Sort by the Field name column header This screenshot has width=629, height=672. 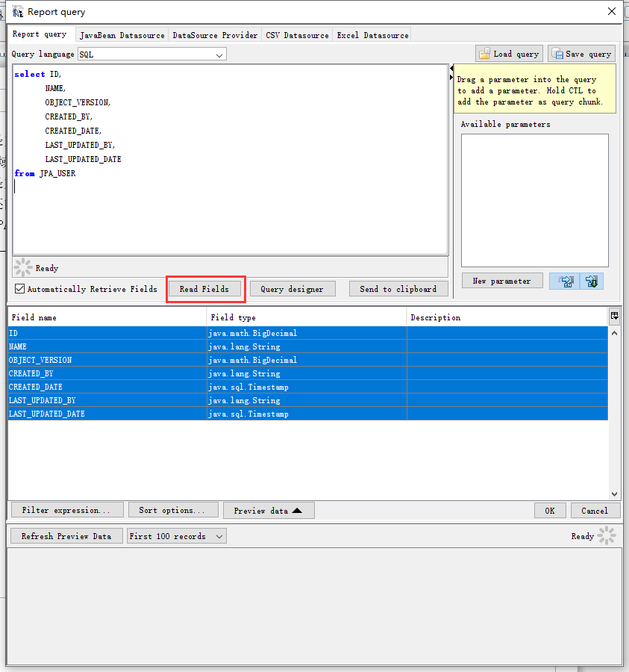[x=107, y=317]
